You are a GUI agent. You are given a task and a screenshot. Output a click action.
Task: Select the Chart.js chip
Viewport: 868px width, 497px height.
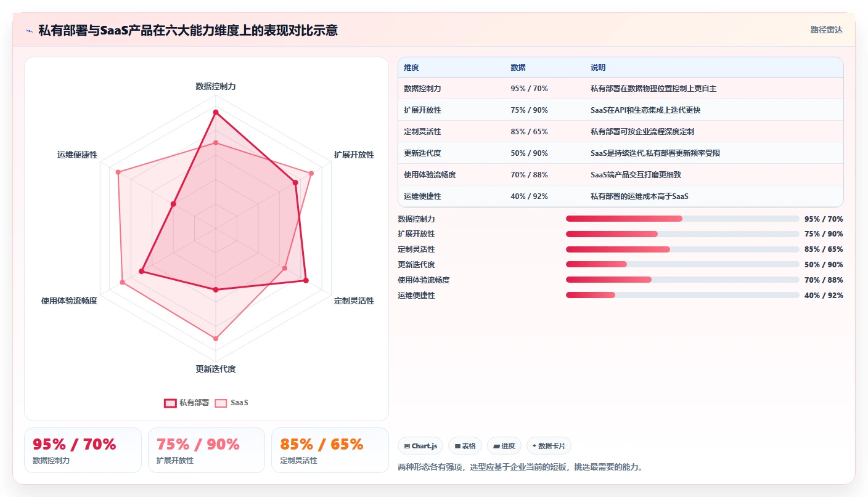coord(420,446)
